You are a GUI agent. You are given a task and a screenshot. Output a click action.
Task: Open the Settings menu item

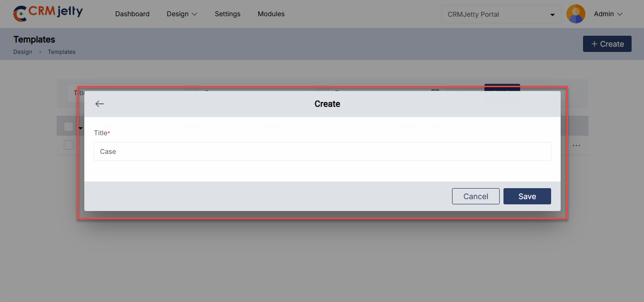click(227, 14)
